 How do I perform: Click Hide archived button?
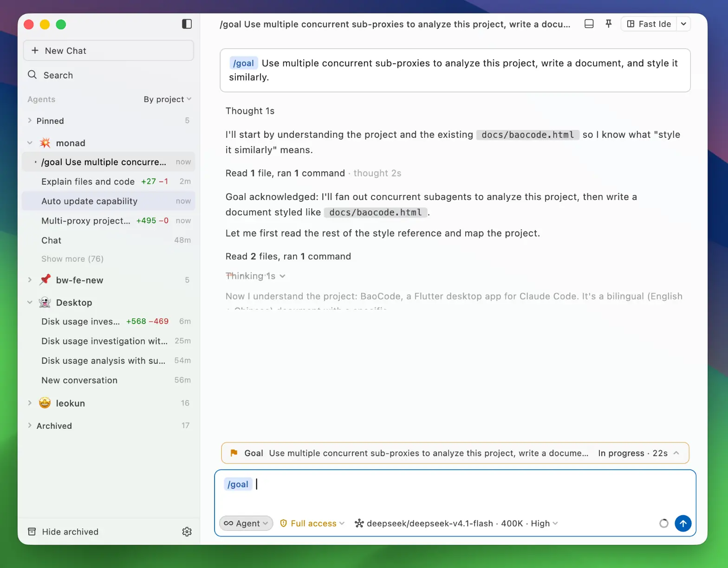coord(63,532)
